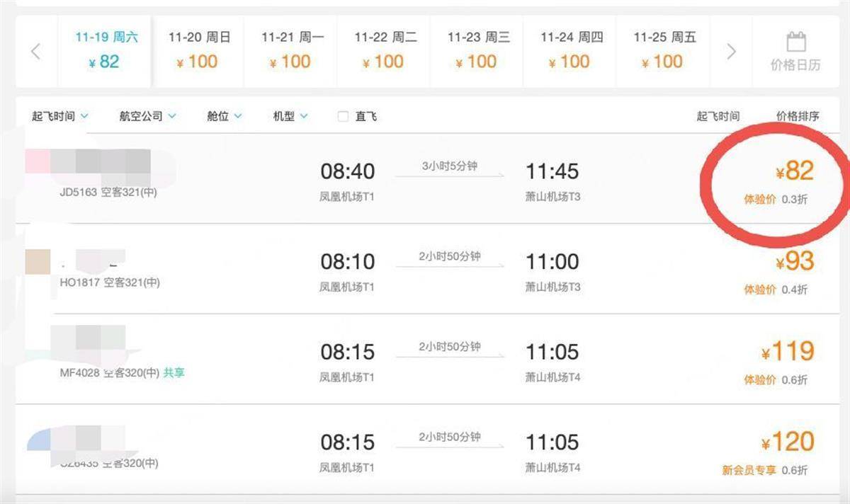
Task: Go to previous dates with left arrow
Action: (x=36, y=52)
